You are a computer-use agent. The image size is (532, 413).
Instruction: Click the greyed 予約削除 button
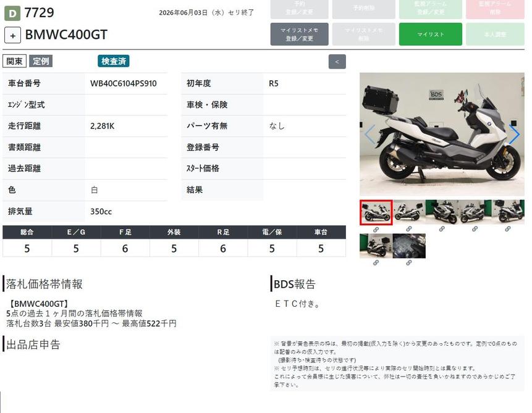click(363, 8)
